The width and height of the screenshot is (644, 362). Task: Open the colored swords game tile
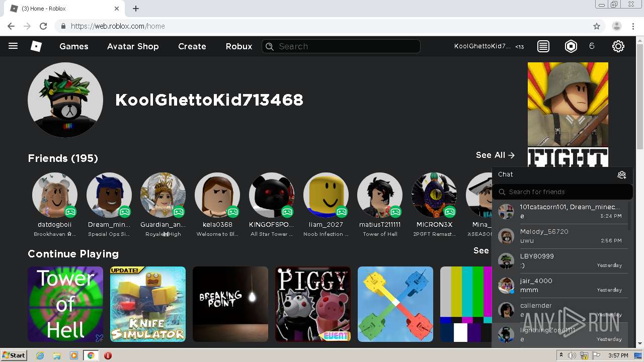point(395,304)
